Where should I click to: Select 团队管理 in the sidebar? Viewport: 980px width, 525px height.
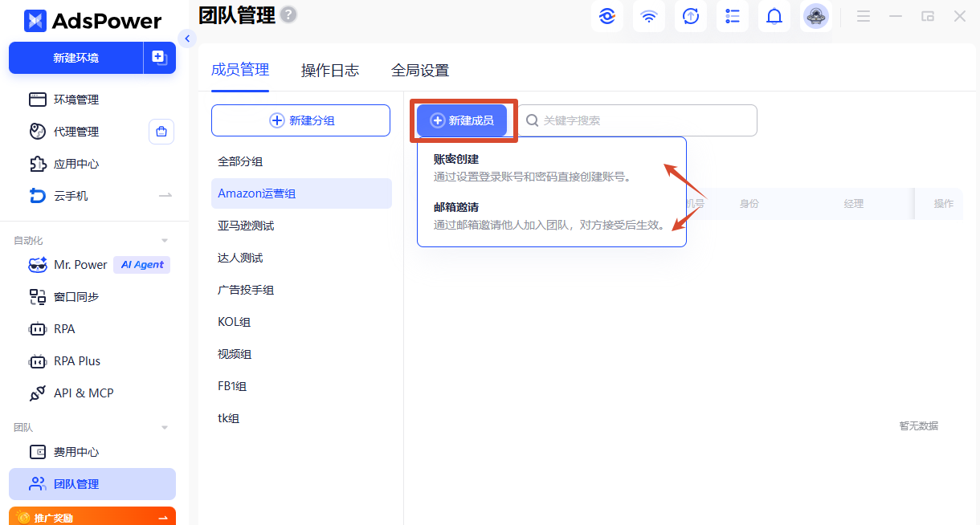coord(92,484)
